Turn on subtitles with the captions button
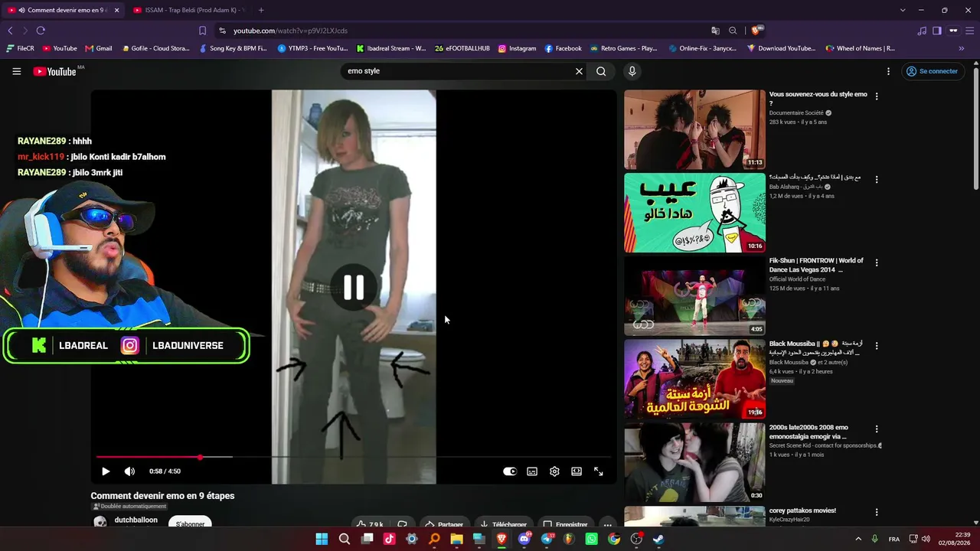980x551 pixels. 532,471
